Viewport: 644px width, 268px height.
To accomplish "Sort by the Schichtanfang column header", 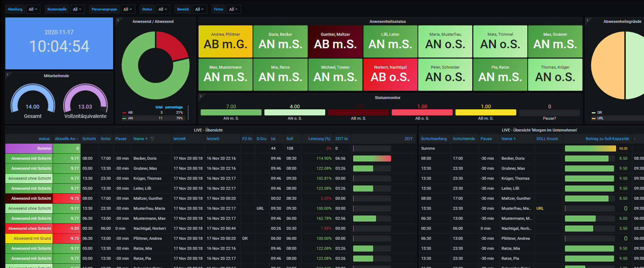I will [434, 139].
